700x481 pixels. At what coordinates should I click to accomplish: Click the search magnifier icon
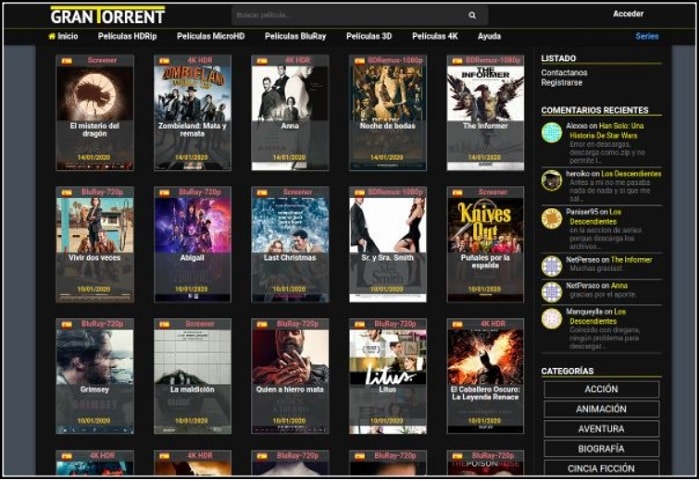472,15
